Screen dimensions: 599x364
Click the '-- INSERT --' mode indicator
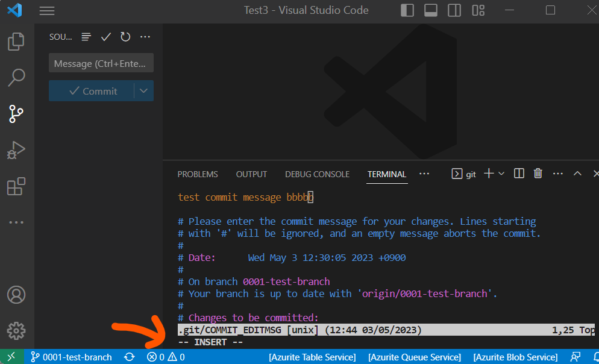[x=210, y=342]
